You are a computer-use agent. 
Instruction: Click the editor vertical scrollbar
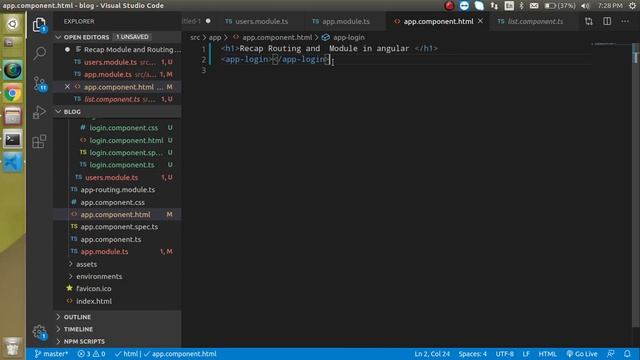tap(636, 184)
